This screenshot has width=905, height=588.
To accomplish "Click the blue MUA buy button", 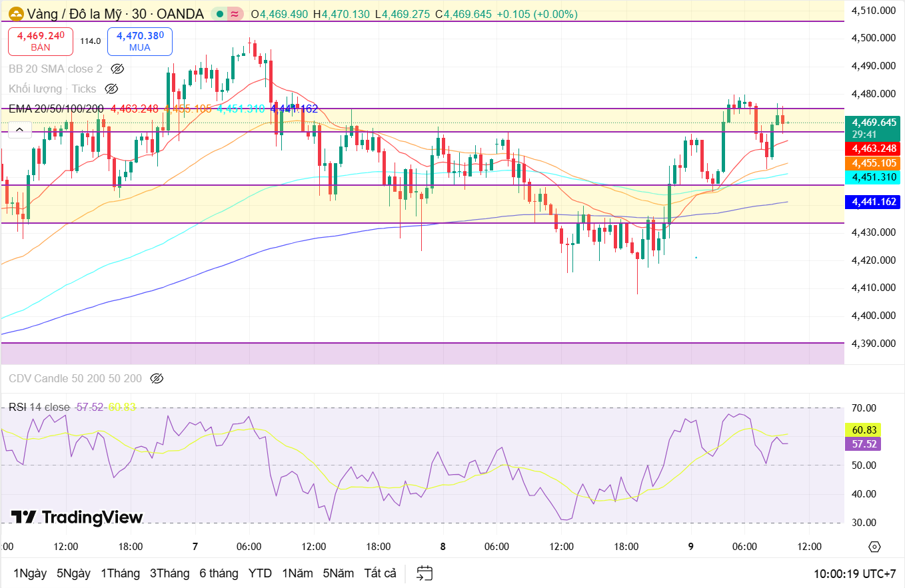I will (x=140, y=41).
